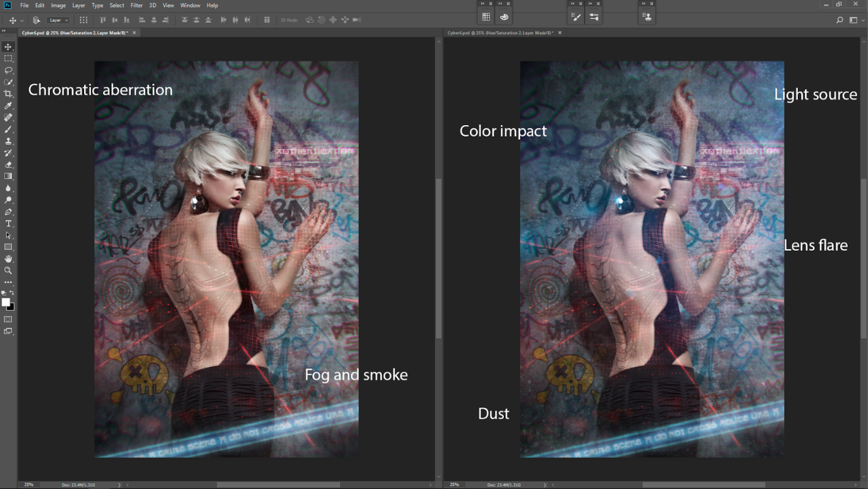The height and width of the screenshot is (489, 868).
Task: Open the Auto-Select Layer dropdown
Action: [59, 20]
